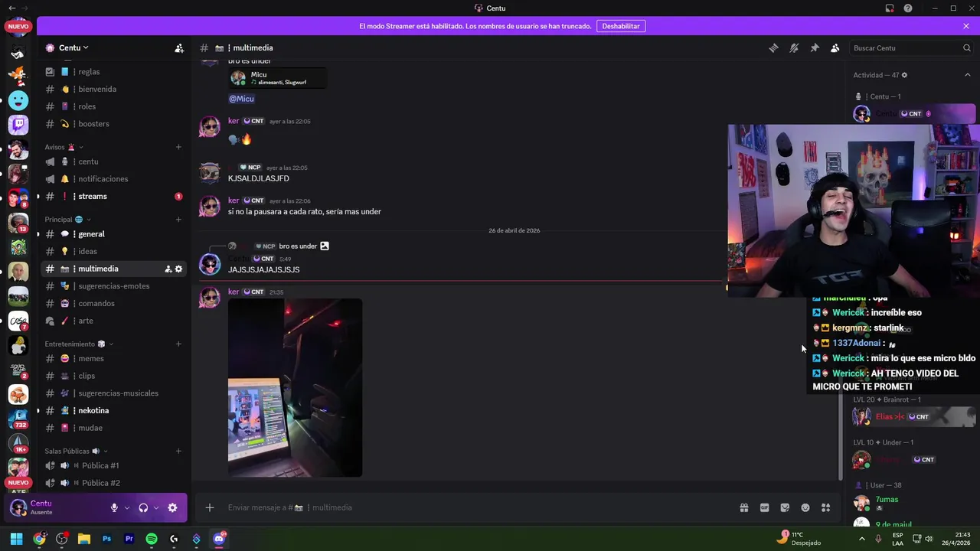Open the roles channel

115,106
